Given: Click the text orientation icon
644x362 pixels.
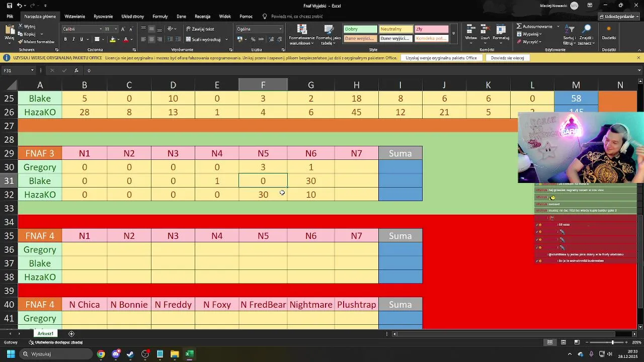Looking at the screenshot, I should pos(171,29).
